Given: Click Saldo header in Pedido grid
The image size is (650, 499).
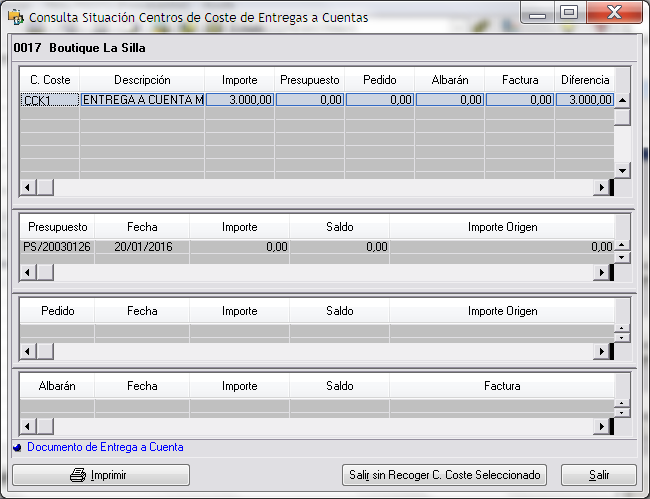Looking at the screenshot, I should click(x=340, y=311).
